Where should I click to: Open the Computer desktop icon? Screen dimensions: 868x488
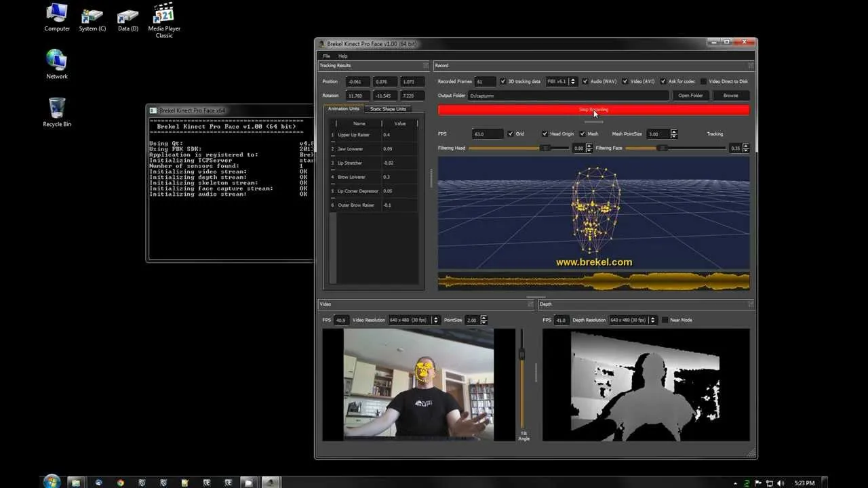point(57,18)
